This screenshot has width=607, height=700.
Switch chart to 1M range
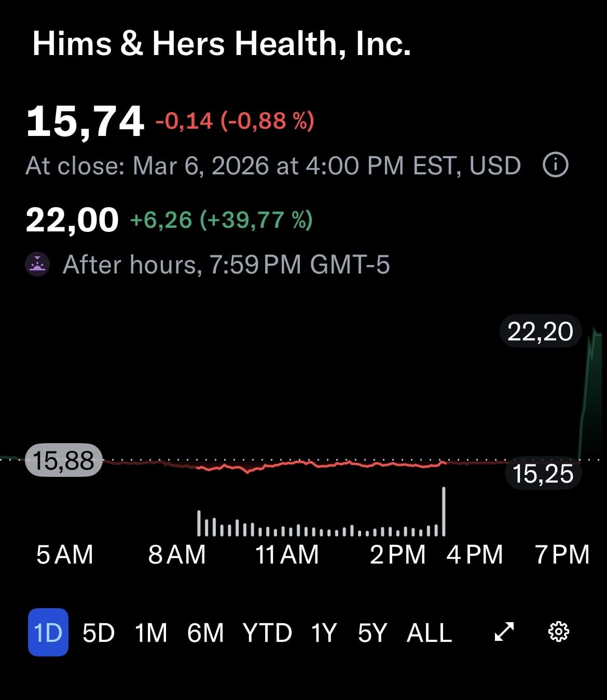[151, 633]
